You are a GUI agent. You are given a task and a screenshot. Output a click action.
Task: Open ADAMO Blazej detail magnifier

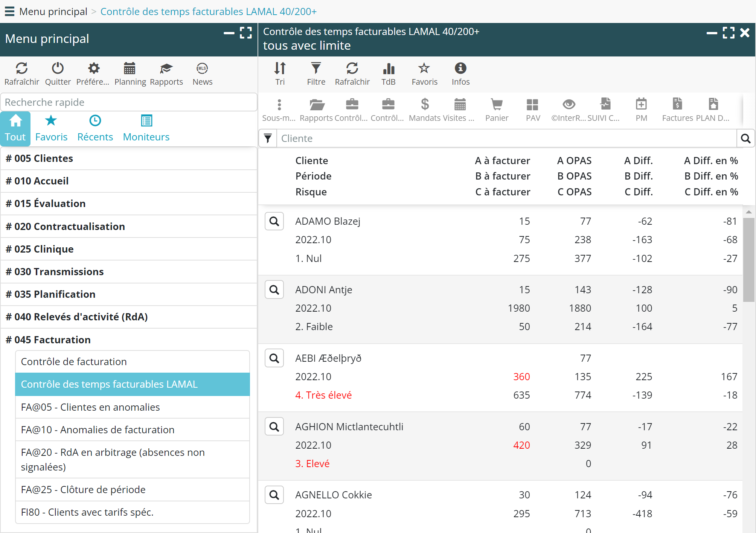click(x=274, y=221)
